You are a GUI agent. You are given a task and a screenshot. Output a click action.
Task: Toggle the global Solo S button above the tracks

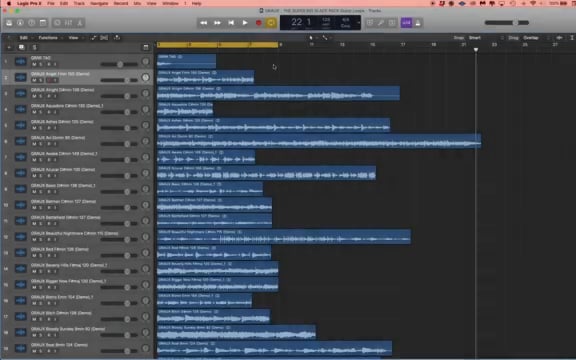click(x=35, y=47)
